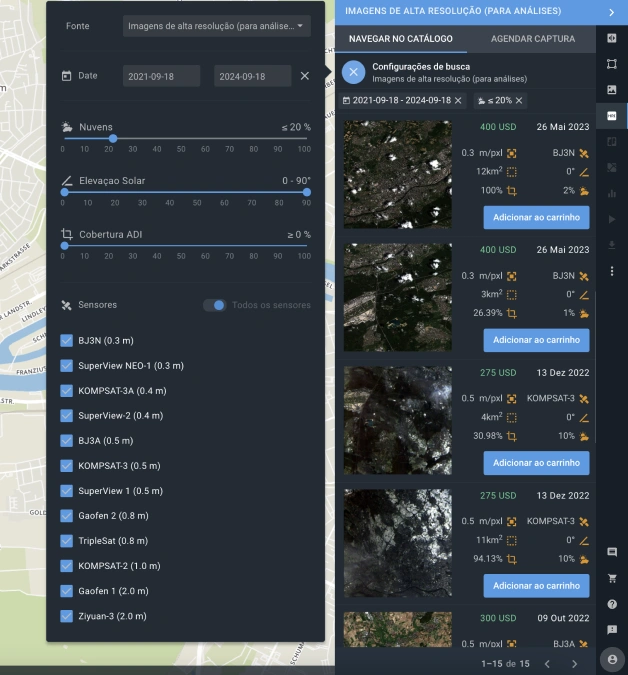Image resolution: width=628 pixels, height=675 pixels.
Task: Open the high resolution HR imagery icon
Action: point(612,115)
